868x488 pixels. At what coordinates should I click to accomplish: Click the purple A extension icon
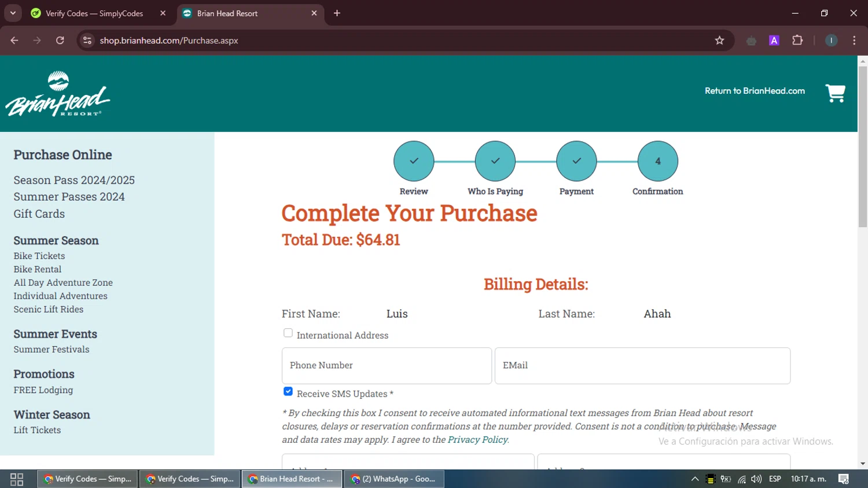point(774,41)
